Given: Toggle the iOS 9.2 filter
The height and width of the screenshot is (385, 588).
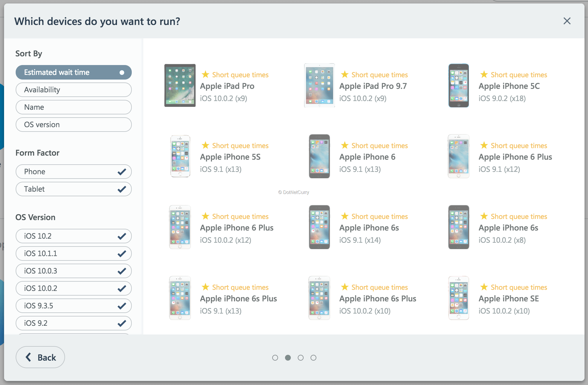Looking at the screenshot, I should coord(74,323).
